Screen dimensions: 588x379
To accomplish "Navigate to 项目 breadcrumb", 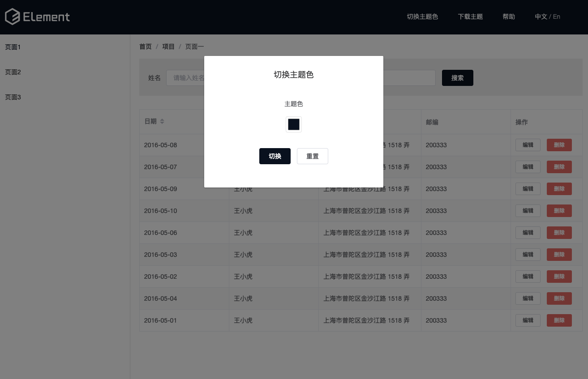I will point(168,47).
